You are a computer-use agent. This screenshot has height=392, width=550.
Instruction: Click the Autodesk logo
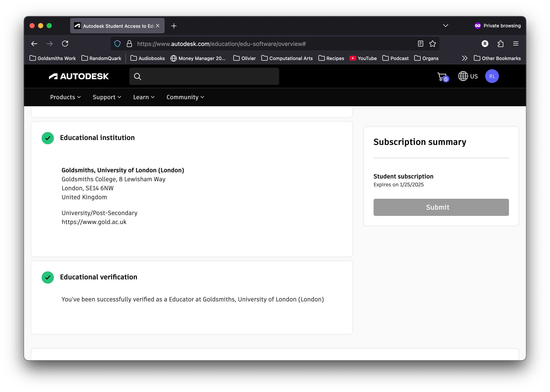click(x=79, y=76)
